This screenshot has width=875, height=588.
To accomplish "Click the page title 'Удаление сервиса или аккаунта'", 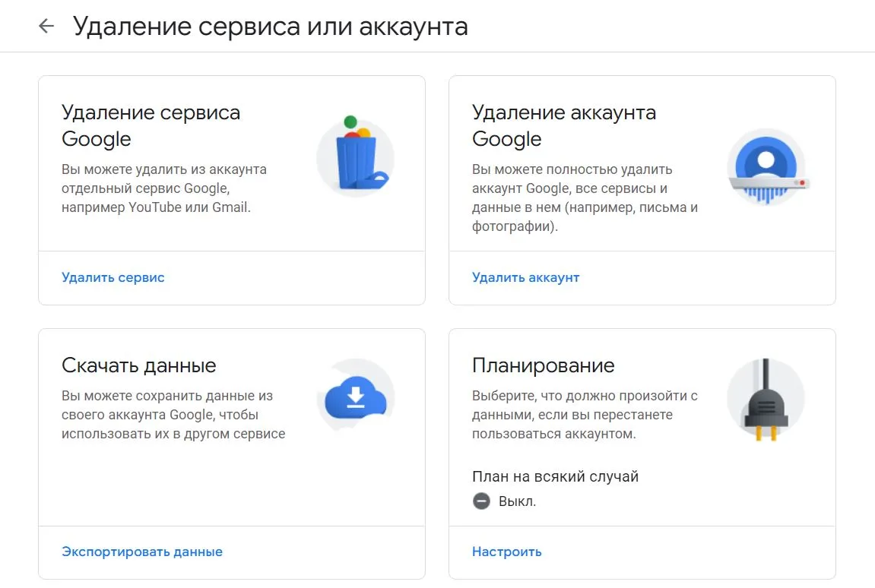I will (x=270, y=27).
